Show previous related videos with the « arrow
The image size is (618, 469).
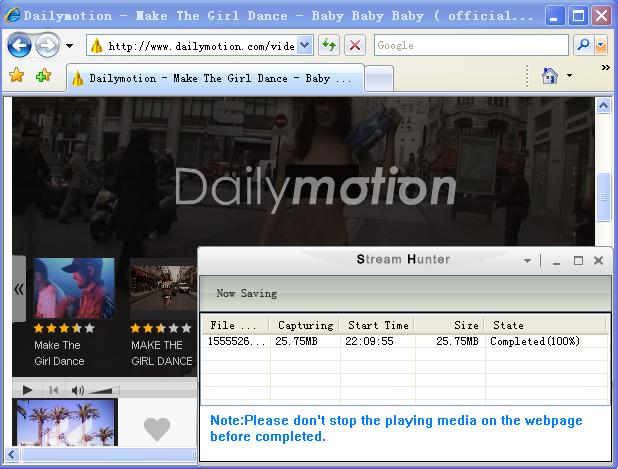pos(19,289)
